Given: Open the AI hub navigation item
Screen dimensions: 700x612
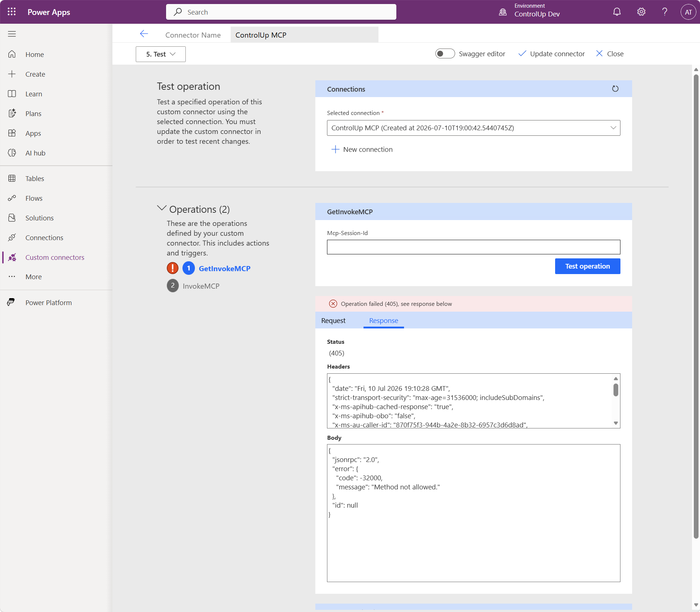Looking at the screenshot, I should pos(35,153).
